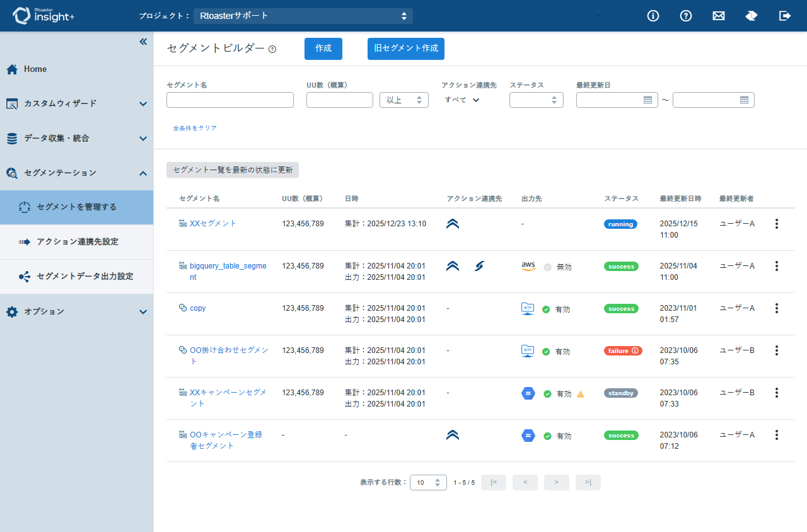The height and width of the screenshot is (532, 807).
Task: Open the アクション連携先 すべて dropdown
Action: 462,100
